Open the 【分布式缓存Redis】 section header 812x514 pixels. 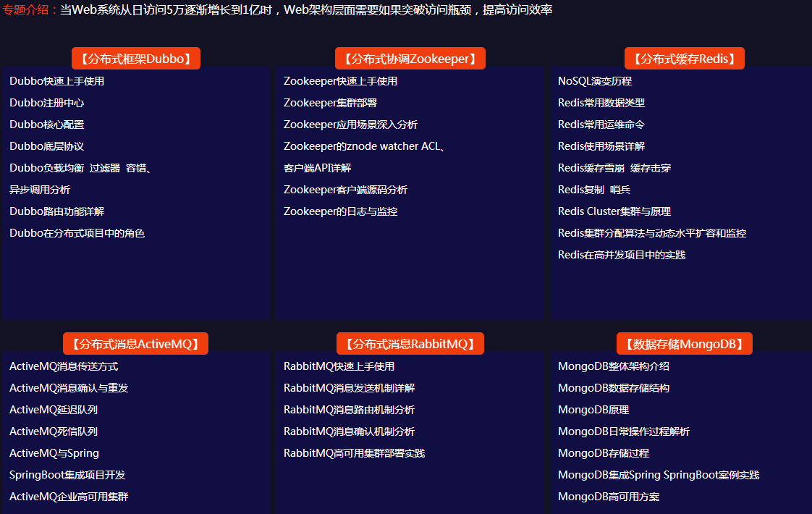click(684, 58)
